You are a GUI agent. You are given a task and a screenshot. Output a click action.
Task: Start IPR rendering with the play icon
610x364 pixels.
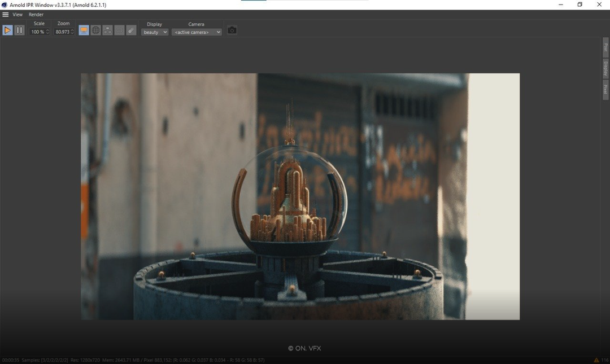click(7, 30)
